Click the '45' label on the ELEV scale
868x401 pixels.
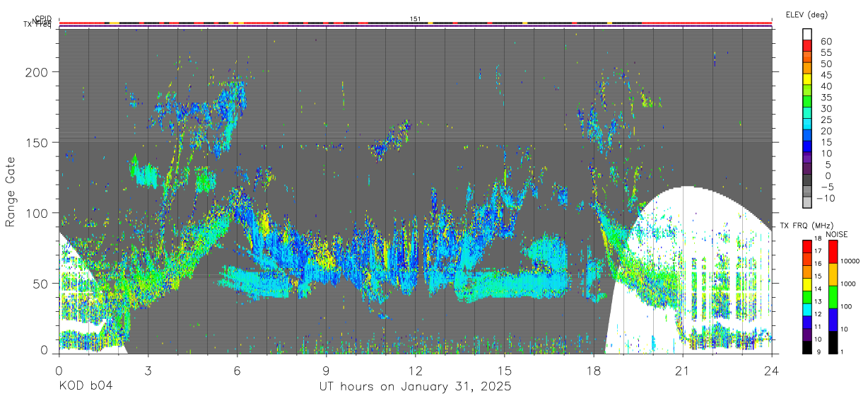[825, 75]
